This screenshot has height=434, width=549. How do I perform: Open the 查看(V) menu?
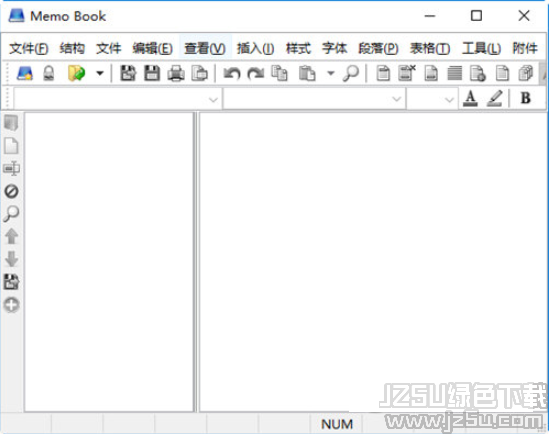[205, 48]
